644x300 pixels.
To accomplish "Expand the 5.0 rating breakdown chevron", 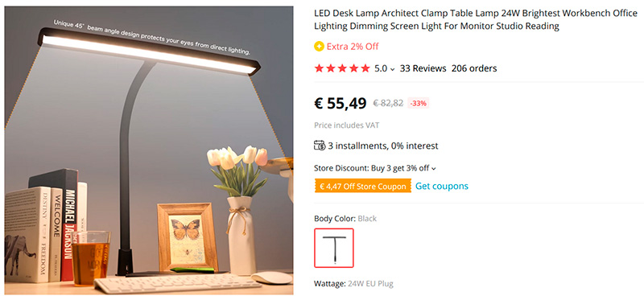I will pos(392,69).
